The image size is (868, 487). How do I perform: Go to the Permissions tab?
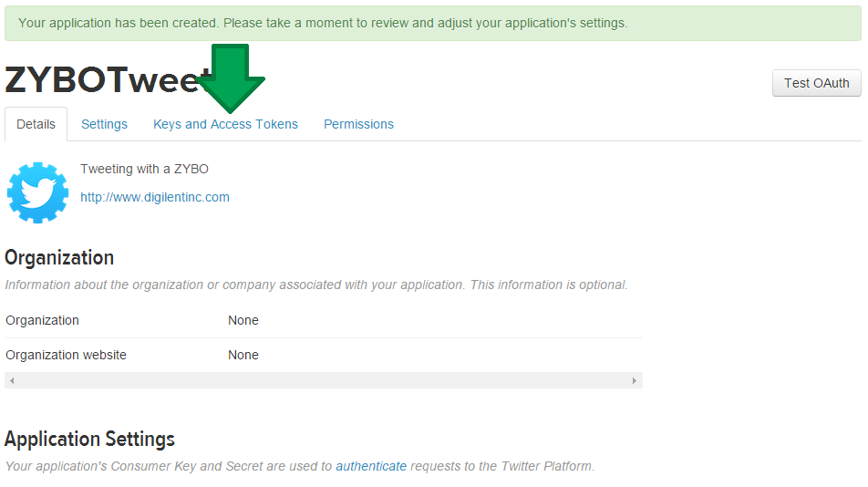point(358,124)
